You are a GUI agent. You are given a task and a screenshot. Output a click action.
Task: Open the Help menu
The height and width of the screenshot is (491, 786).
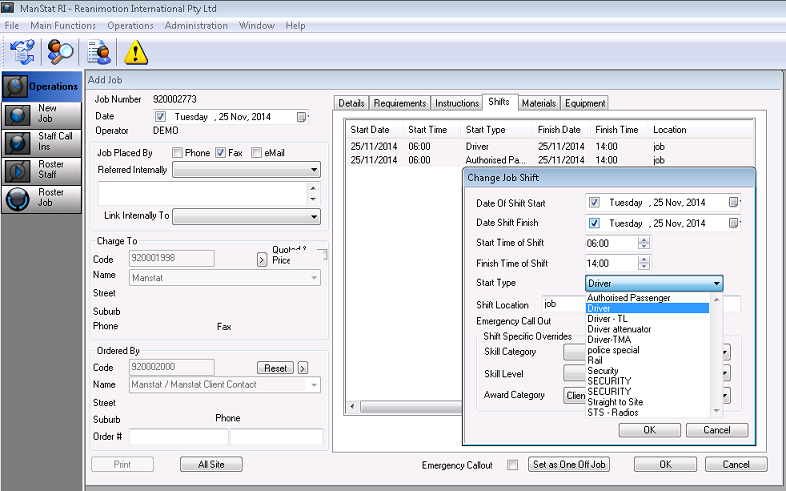(295, 26)
